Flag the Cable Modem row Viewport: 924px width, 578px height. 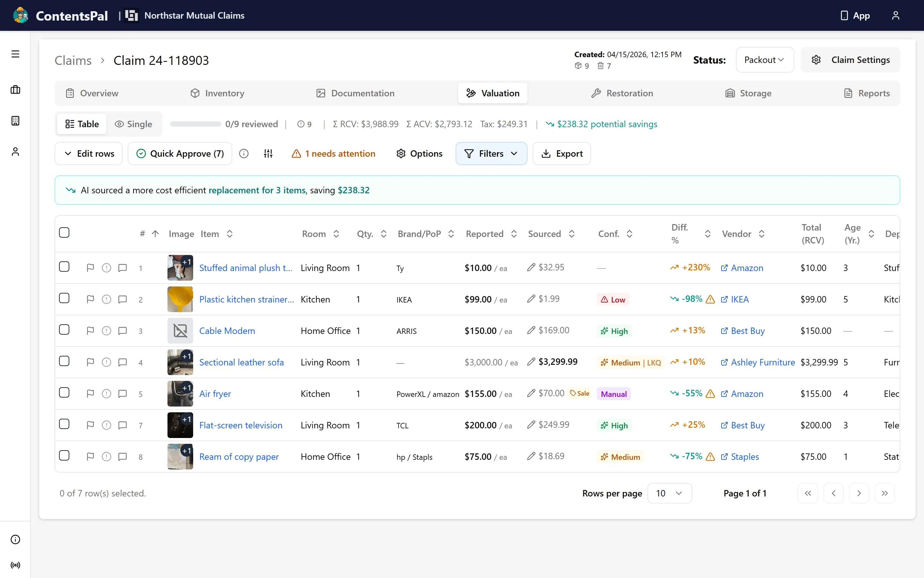pyautogui.click(x=90, y=331)
